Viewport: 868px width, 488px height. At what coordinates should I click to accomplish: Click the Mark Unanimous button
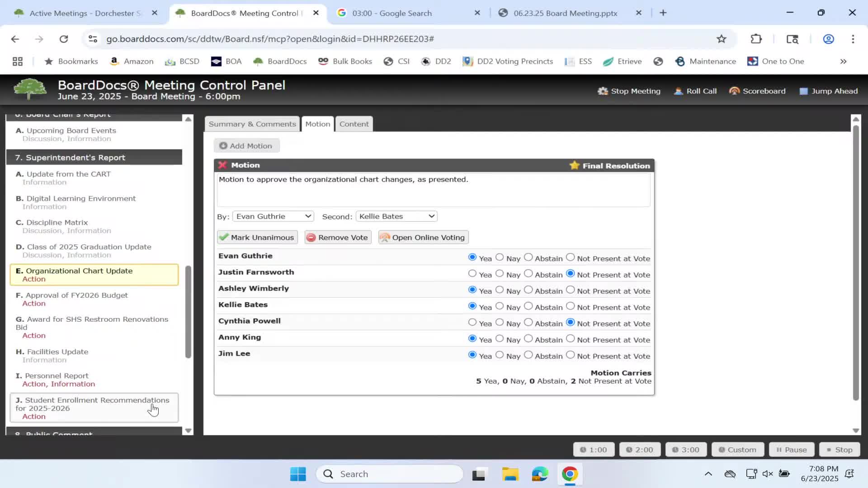pyautogui.click(x=257, y=237)
